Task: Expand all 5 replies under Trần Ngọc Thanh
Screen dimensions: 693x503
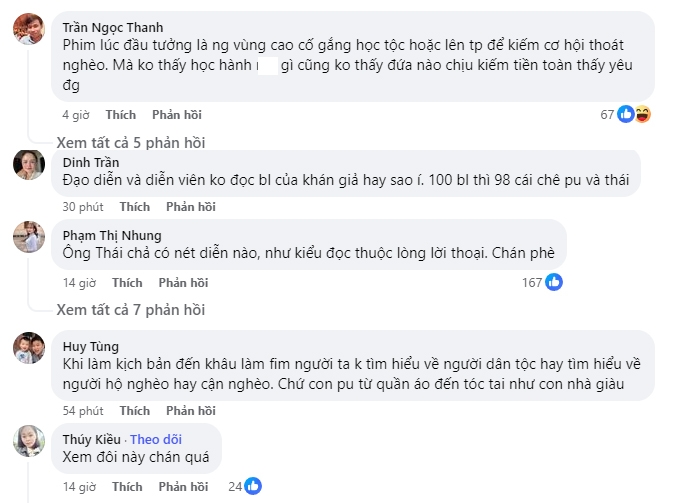Action: [x=131, y=143]
